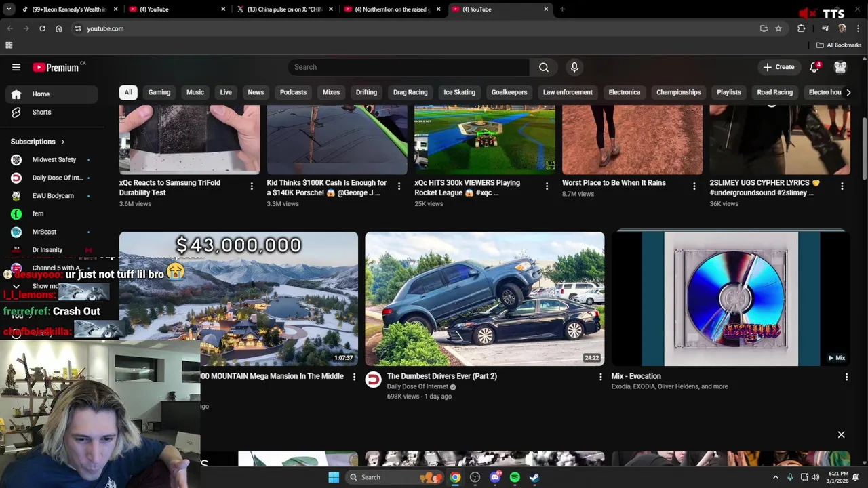Open options for 2SLIMEY UGS CYPHER video

click(x=842, y=186)
